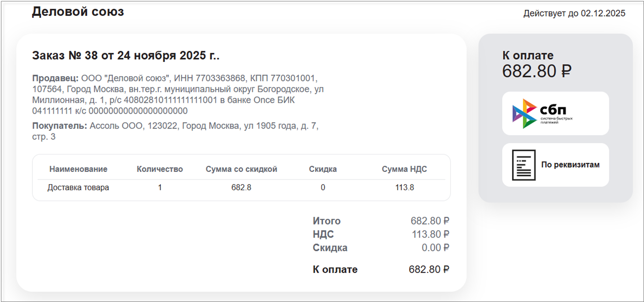The image size is (644, 302).
Task: Click the 'Скидка' column header
Action: click(323, 169)
